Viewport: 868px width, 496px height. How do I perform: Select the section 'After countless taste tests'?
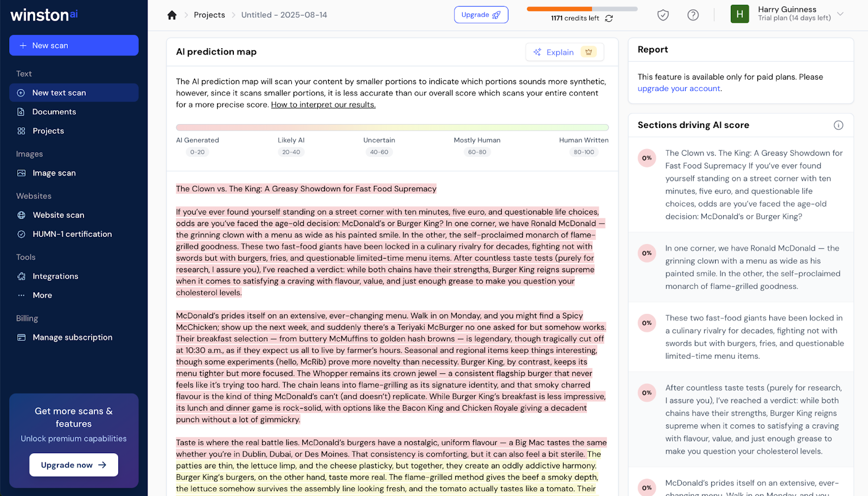click(x=741, y=420)
